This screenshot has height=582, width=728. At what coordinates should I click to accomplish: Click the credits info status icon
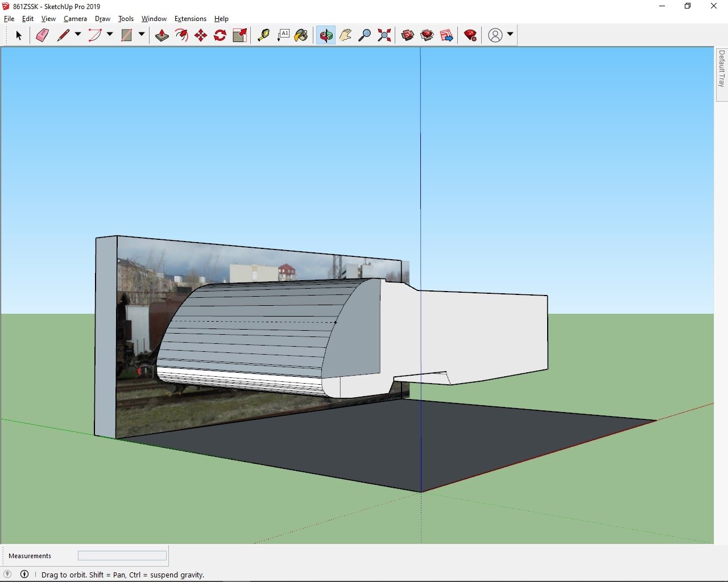tap(24, 574)
